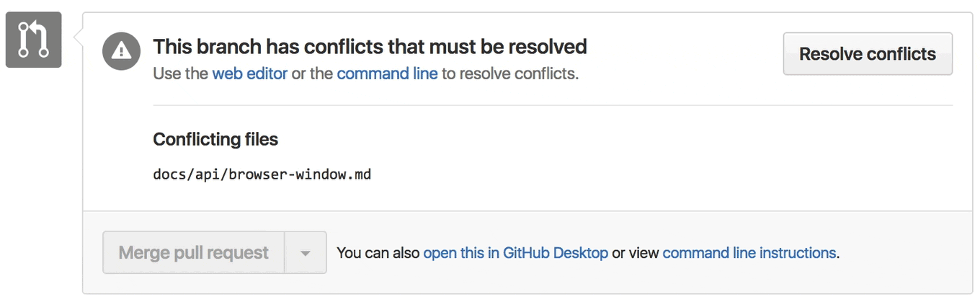Click the 'You can also' text
The height and width of the screenshot is (307, 980).
click(x=378, y=253)
